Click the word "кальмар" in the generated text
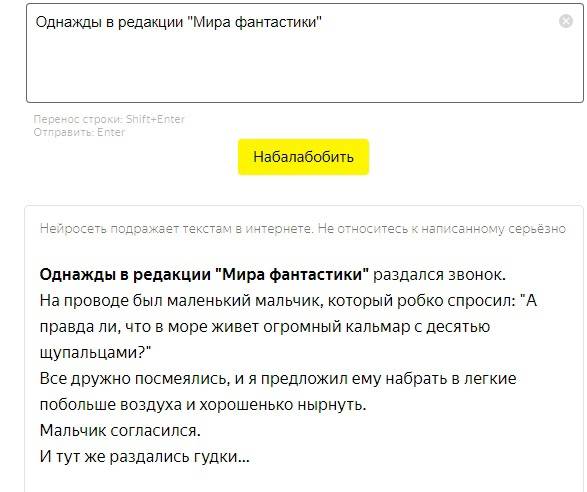587x492 pixels. point(378,327)
